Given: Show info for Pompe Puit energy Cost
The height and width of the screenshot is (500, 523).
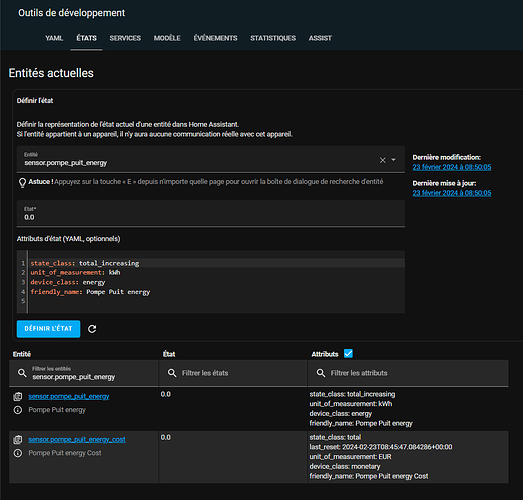Looking at the screenshot, I should click(x=18, y=453).
